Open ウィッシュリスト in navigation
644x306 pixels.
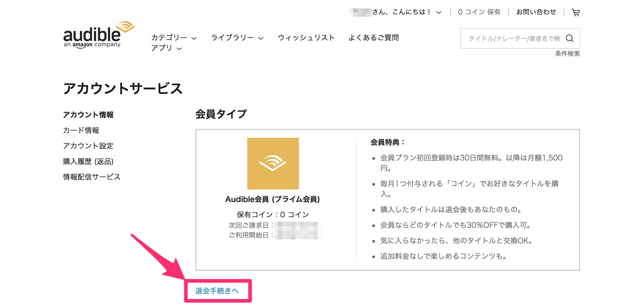point(306,38)
